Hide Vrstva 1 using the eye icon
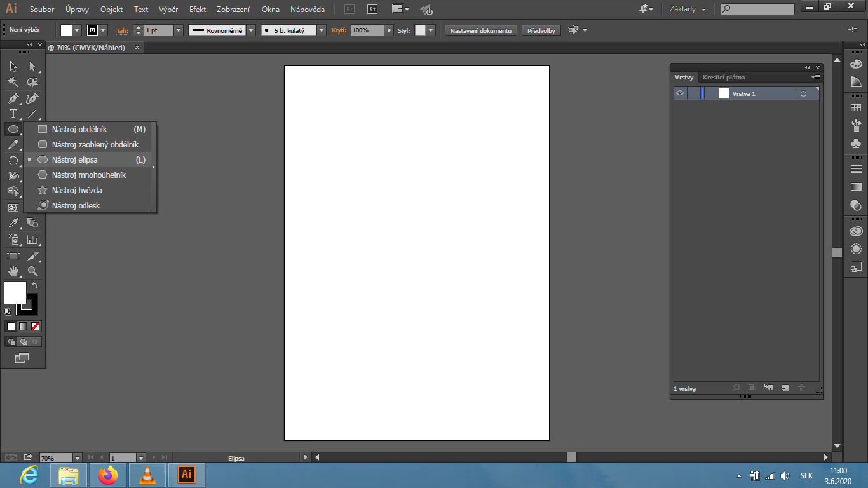 pyautogui.click(x=680, y=93)
